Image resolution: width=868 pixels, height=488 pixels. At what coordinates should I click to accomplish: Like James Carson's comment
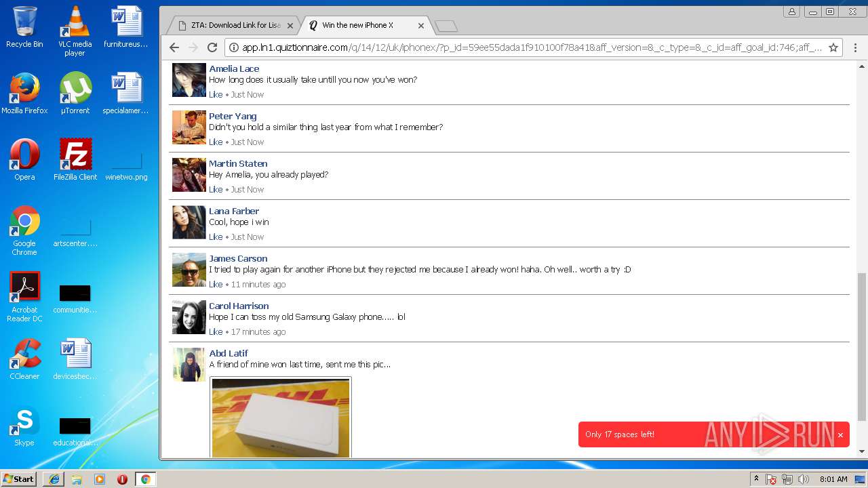[216, 284]
